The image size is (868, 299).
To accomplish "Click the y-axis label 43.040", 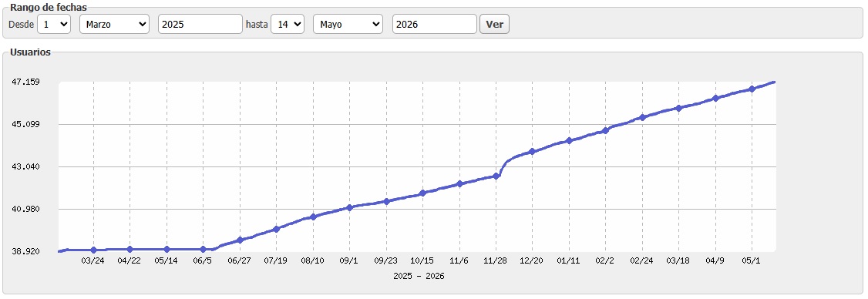I will pos(25,166).
